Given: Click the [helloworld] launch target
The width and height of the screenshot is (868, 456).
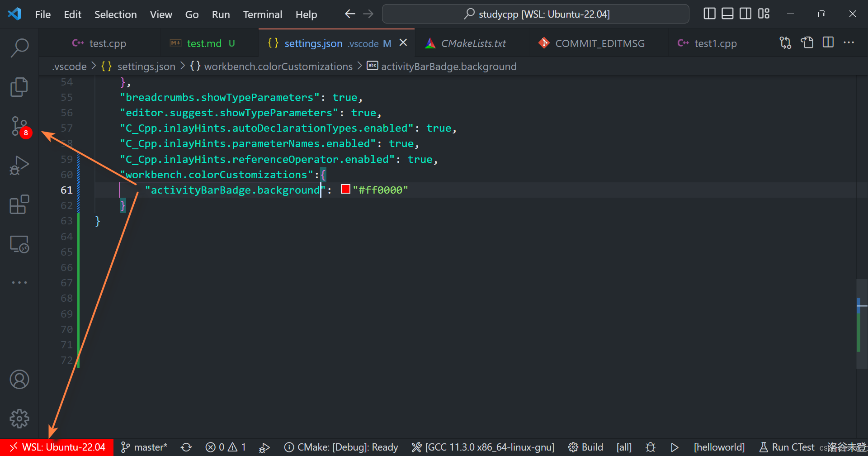Looking at the screenshot, I should 719,447.
